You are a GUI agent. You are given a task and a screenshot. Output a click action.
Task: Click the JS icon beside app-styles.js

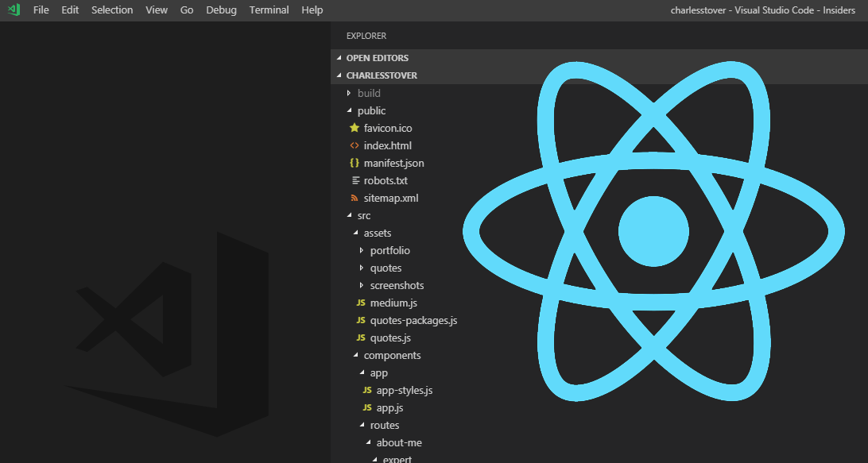click(366, 390)
